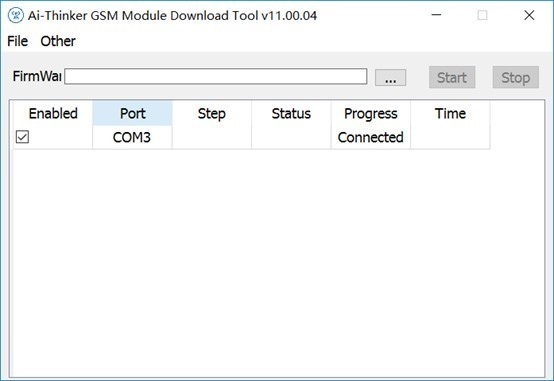Image resolution: width=554 pixels, height=381 pixels.
Task: Close the Download Tool window
Action: tap(529, 15)
